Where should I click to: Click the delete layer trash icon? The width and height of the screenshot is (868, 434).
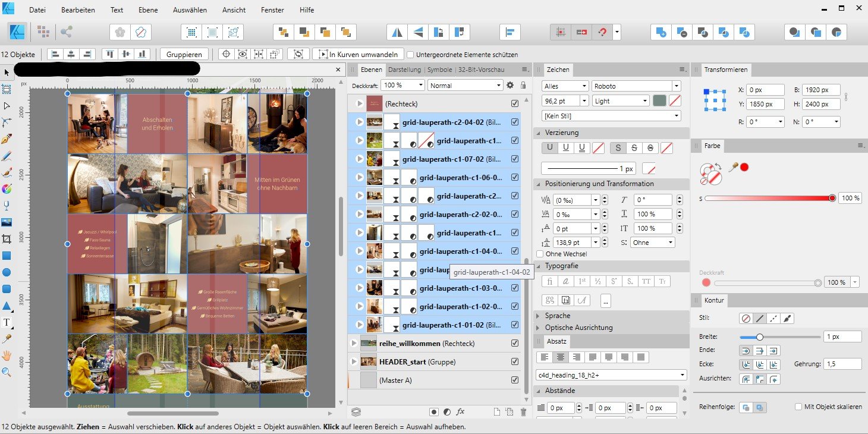(x=523, y=411)
